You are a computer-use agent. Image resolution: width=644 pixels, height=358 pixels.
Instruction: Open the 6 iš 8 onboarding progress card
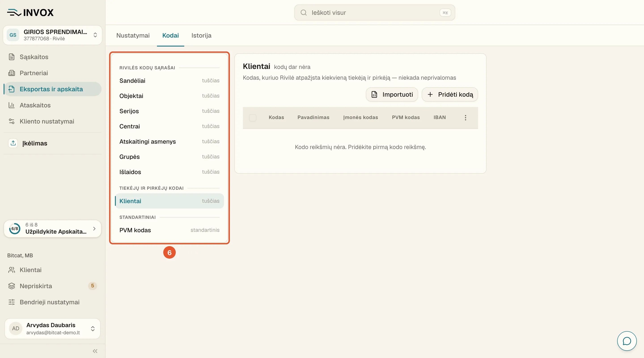(53, 228)
